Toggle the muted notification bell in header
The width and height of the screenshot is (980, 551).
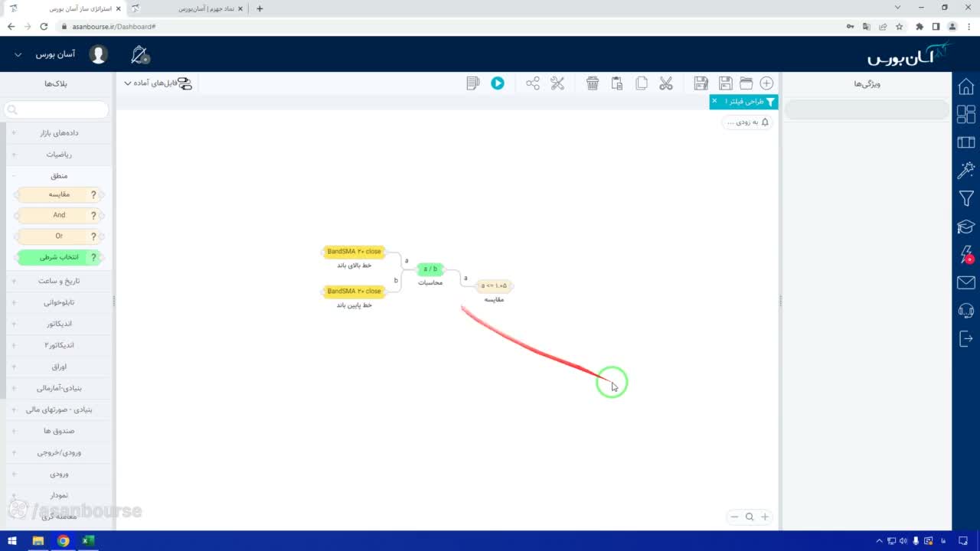tap(139, 55)
